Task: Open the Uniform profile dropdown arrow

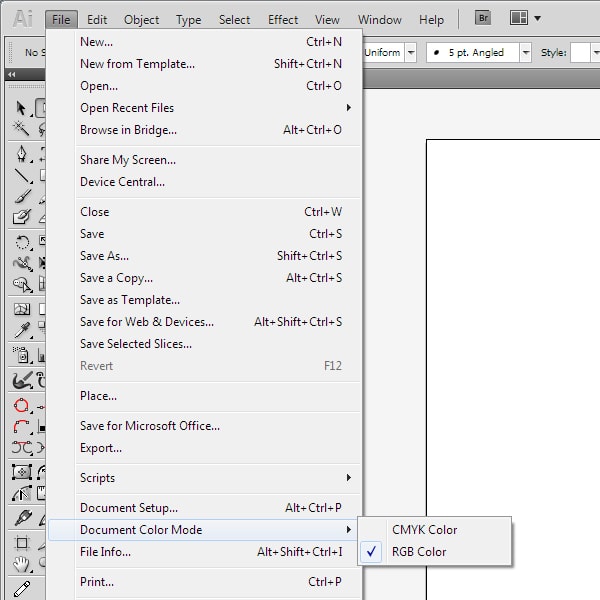Action: coord(411,52)
